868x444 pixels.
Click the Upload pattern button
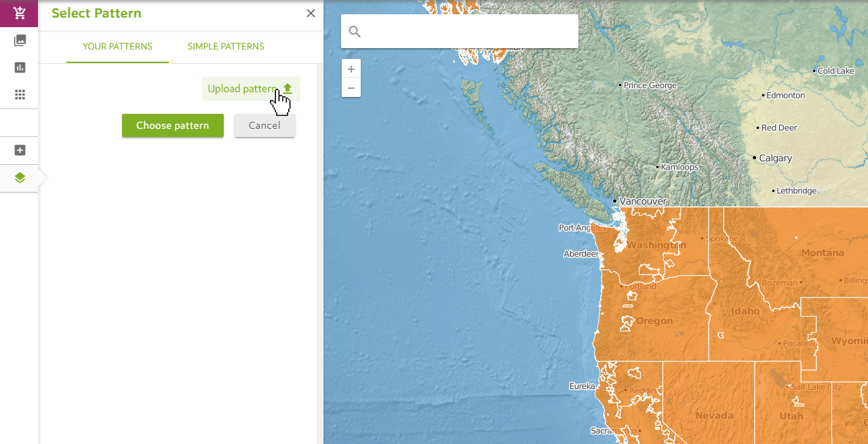pyautogui.click(x=251, y=89)
